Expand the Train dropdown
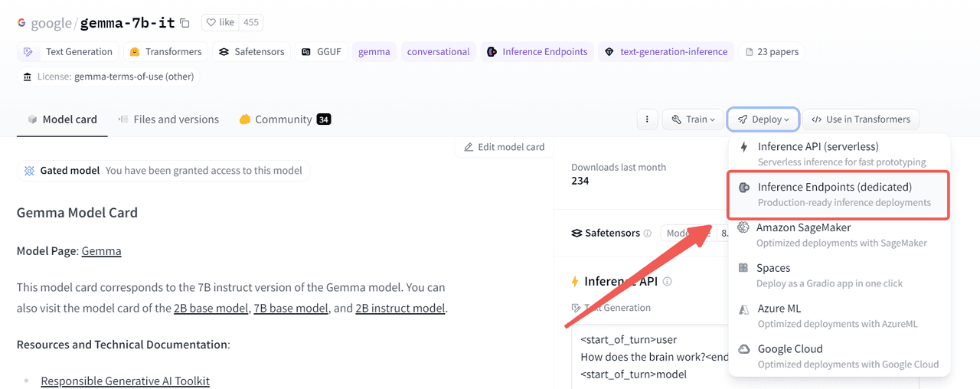This screenshot has height=389, width=980. pyautogui.click(x=693, y=119)
